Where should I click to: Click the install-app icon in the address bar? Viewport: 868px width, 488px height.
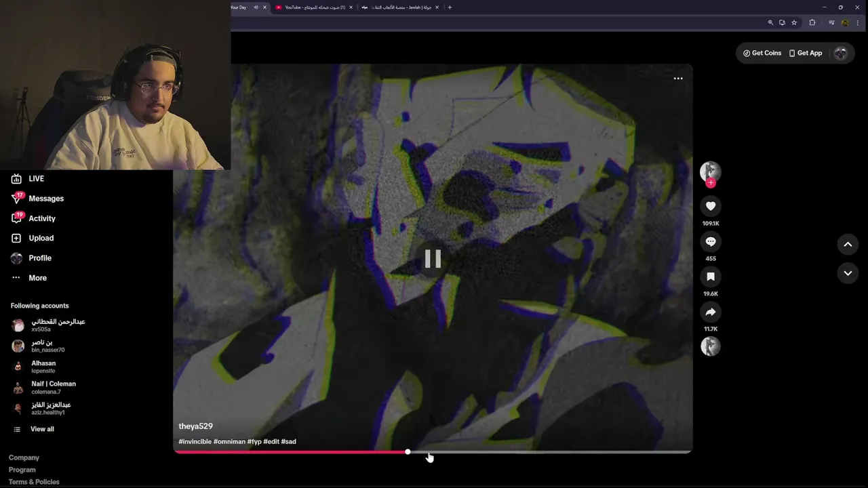[x=782, y=22]
